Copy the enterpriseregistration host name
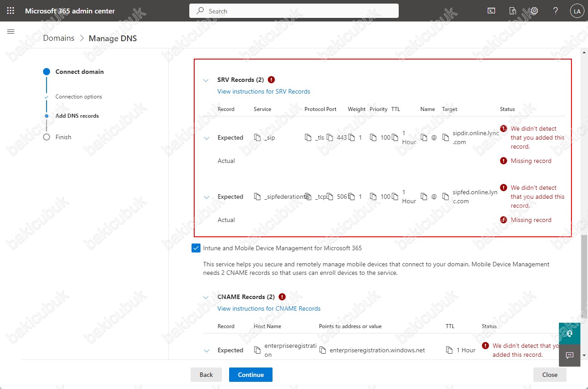588x389 pixels. pos(257,350)
